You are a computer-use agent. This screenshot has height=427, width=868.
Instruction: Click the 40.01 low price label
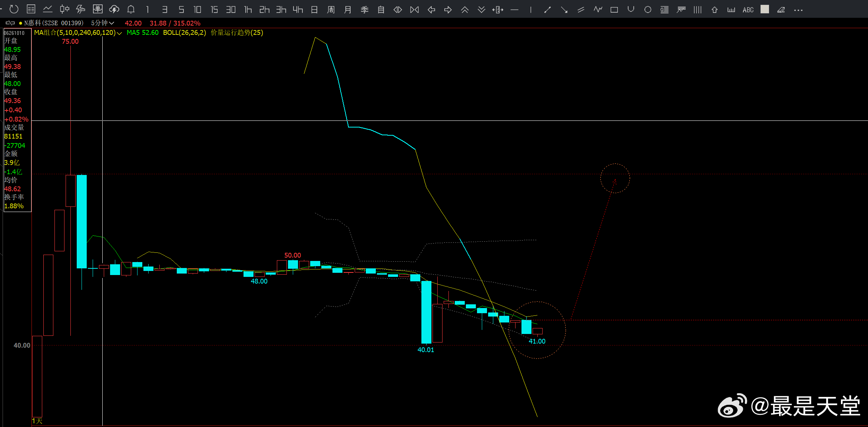426,350
